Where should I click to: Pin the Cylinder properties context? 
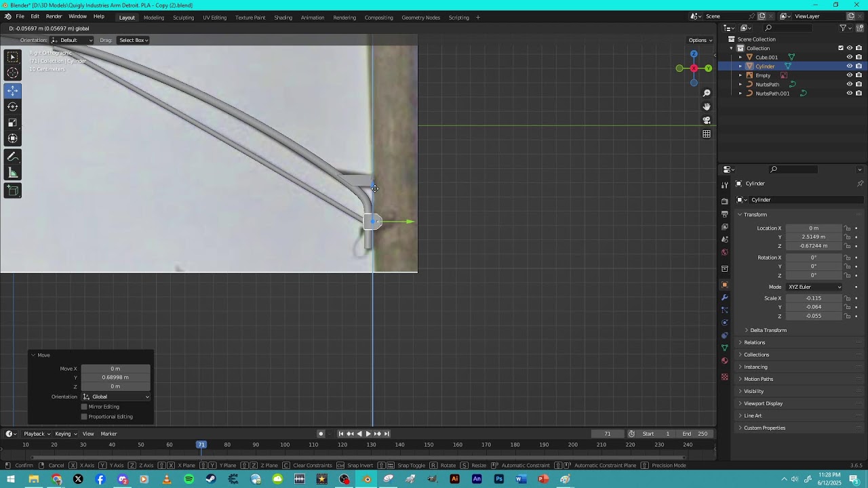point(860,184)
